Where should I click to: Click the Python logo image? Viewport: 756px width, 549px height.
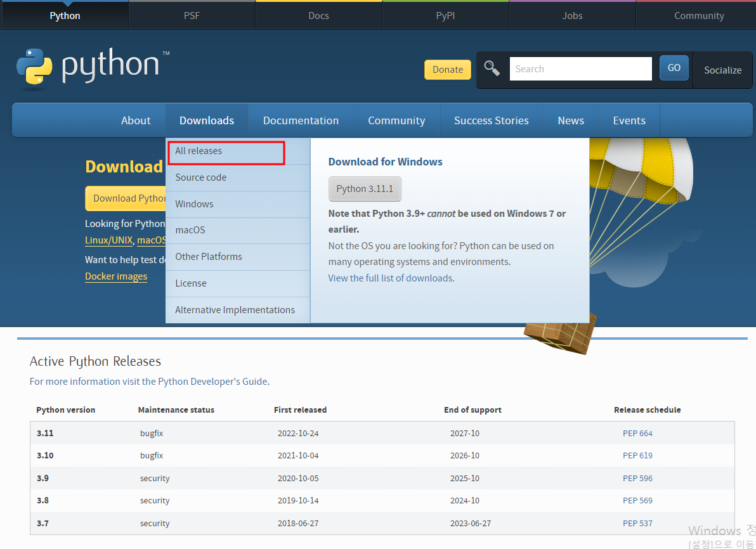[x=93, y=68]
